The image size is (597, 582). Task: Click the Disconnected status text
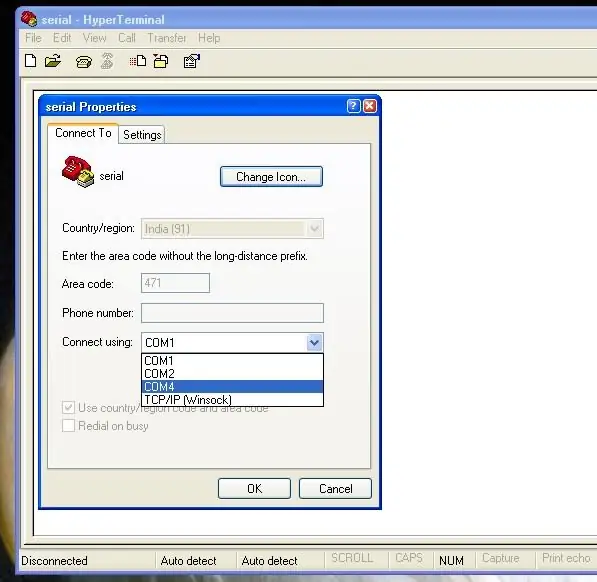54,561
